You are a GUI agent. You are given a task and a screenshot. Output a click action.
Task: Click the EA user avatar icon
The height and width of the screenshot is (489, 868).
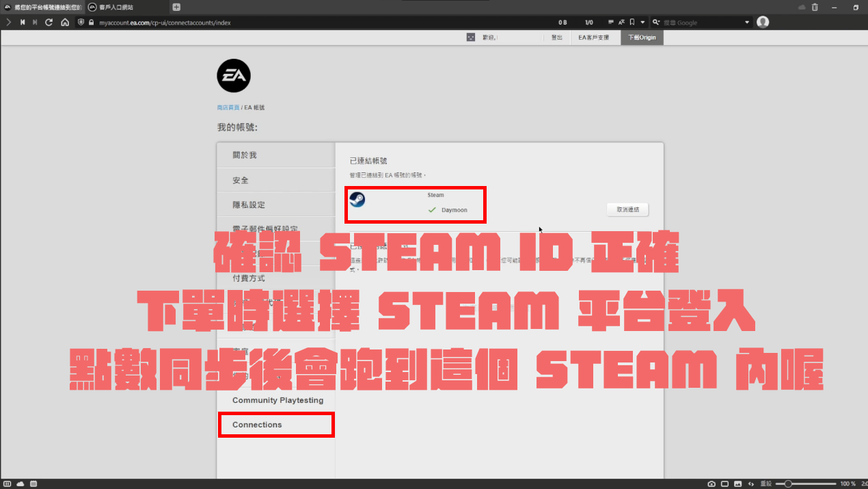coord(470,37)
